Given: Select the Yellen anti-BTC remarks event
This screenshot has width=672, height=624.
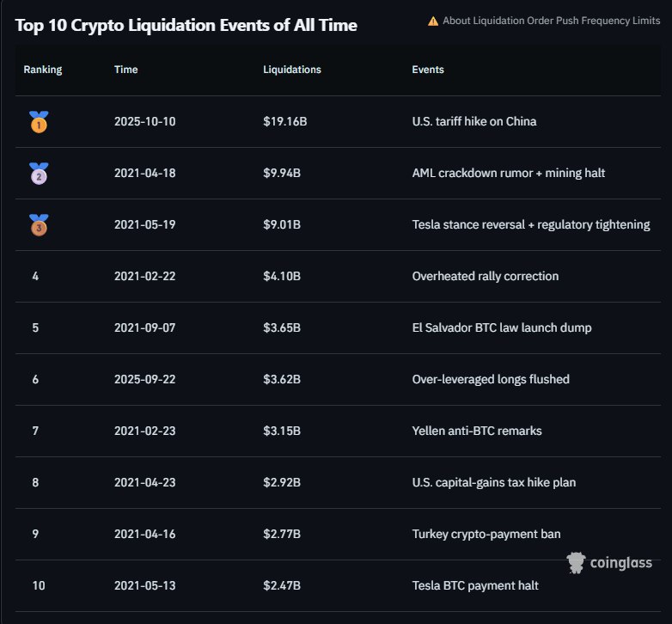Looking at the screenshot, I should click(x=477, y=431).
